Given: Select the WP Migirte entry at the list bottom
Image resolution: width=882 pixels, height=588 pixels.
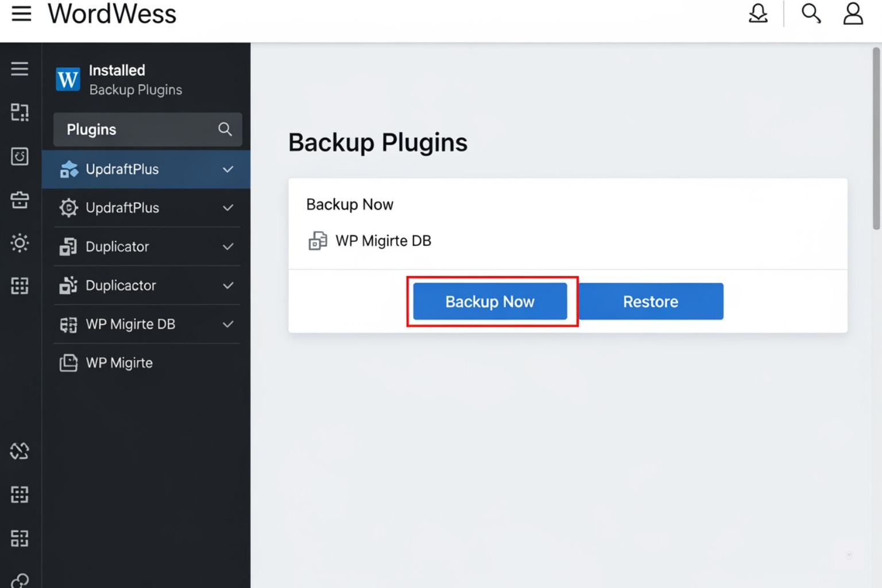Looking at the screenshot, I should (146, 363).
